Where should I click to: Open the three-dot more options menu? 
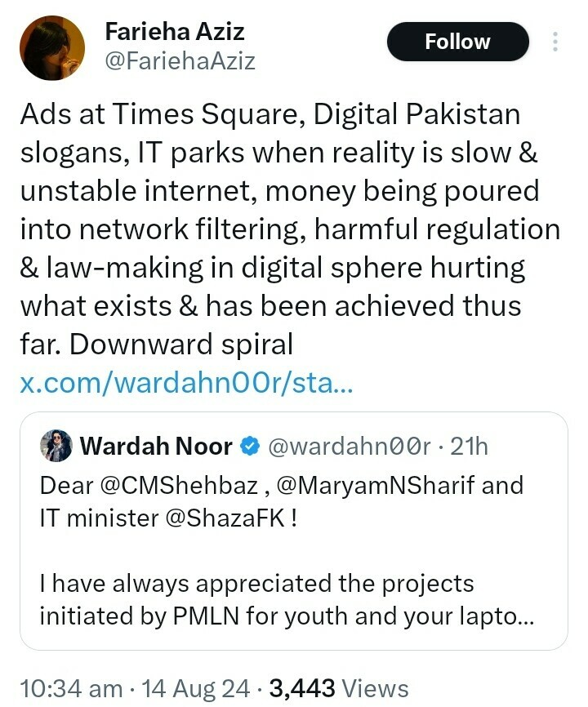555,42
